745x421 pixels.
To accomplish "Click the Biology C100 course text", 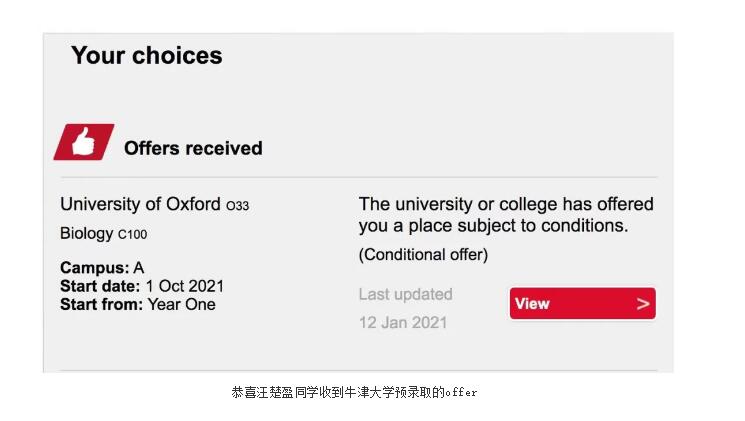I will point(103,234).
